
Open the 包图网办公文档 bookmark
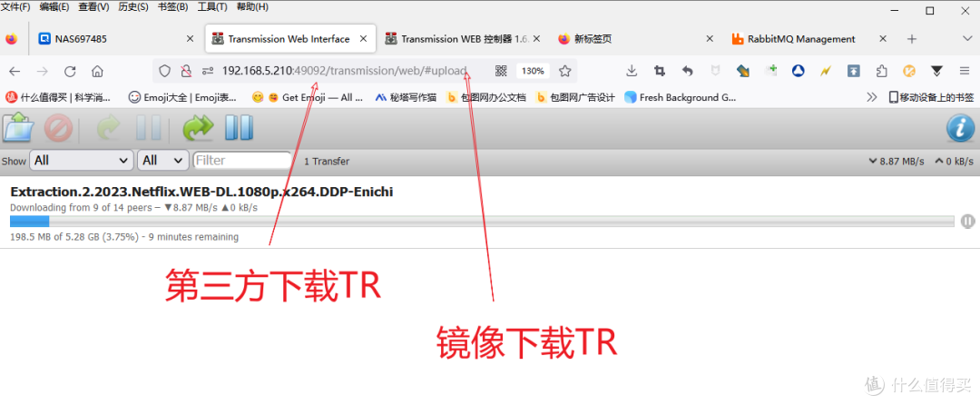tap(486, 97)
